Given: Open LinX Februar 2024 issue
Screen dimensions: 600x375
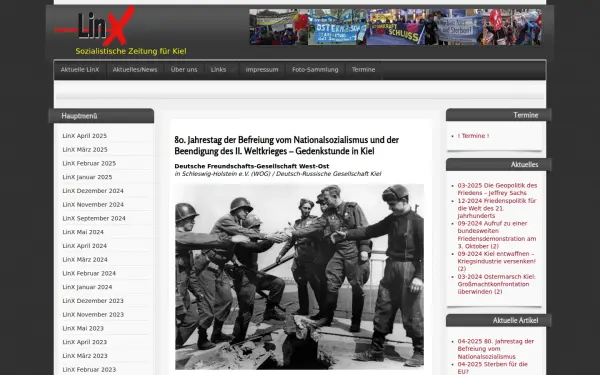Looking at the screenshot, I should (89, 274).
